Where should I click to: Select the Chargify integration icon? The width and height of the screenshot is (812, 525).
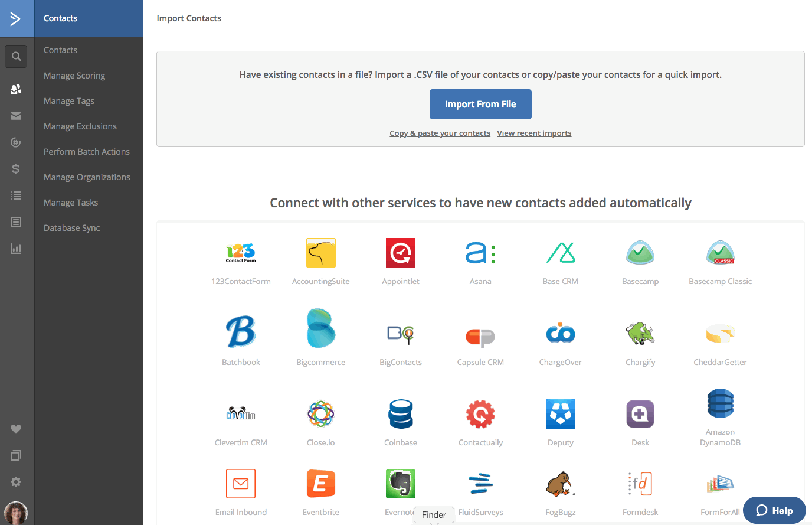pos(640,333)
